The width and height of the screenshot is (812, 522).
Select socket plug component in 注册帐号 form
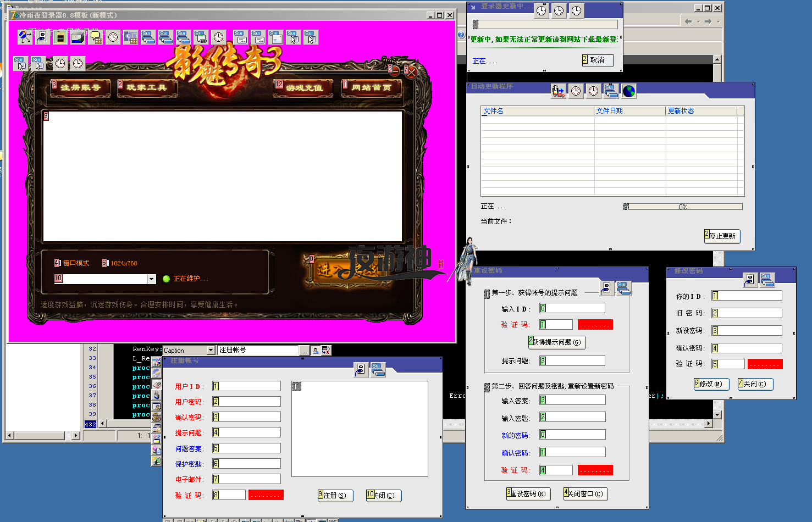coord(361,370)
